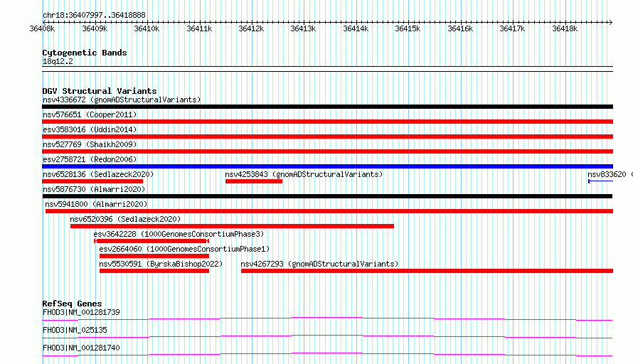The image size is (633, 364).
Task: Click the FHOD3|NM_025135 transcript label
Action: (75, 330)
